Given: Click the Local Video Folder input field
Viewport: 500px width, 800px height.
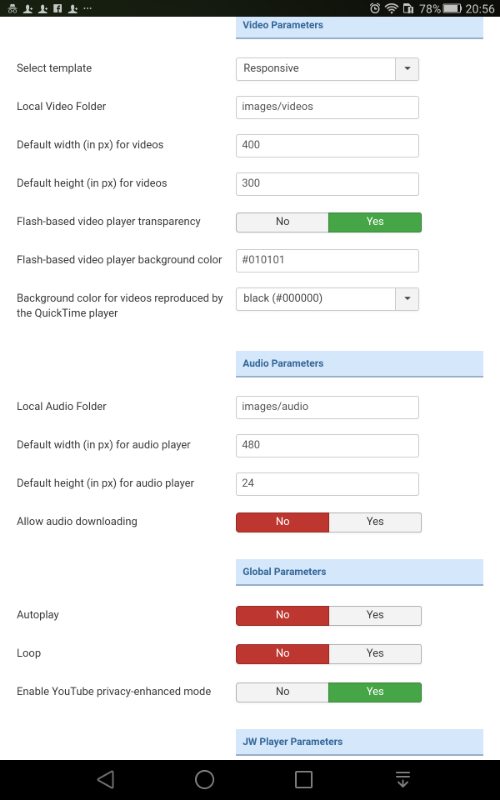Looking at the screenshot, I should click(x=328, y=107).
